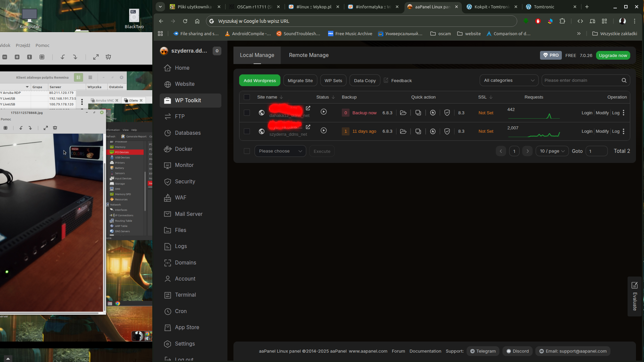Click search magnifier in domain search box
This screenshot has height=362, width=644.
click(624, 80)
